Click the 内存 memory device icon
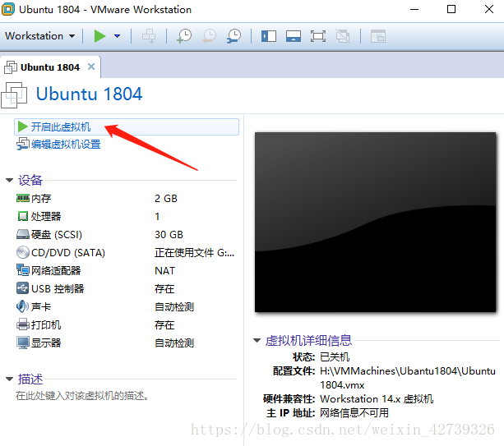The image size is (504, 446). point(23,199)
